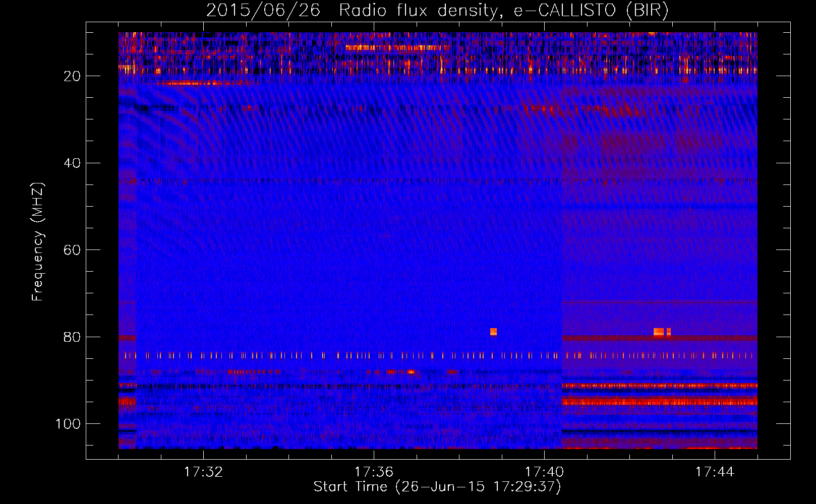Click the 17:36 time tick label
The image size is (816, 504).
click(374, 472)
